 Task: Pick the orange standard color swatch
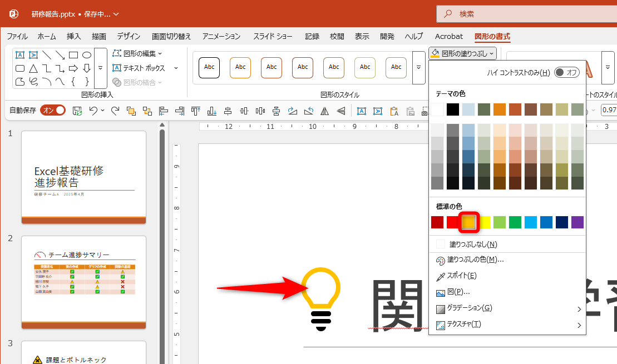click(468, 222)
